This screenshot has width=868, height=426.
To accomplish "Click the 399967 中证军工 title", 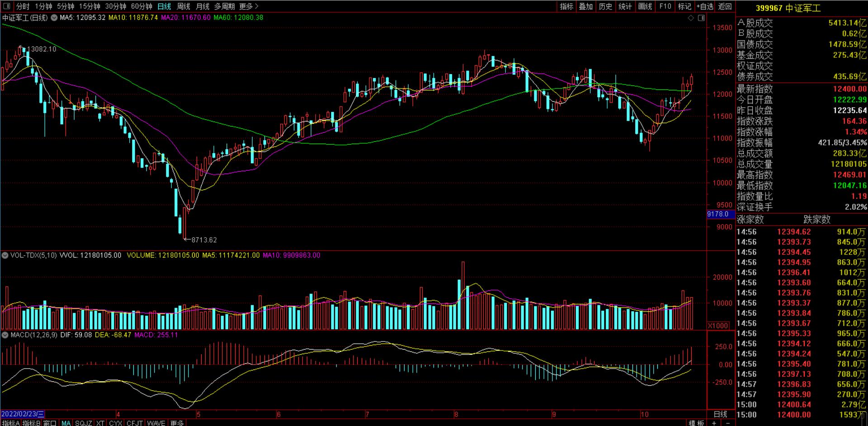I will pos(788,8).
